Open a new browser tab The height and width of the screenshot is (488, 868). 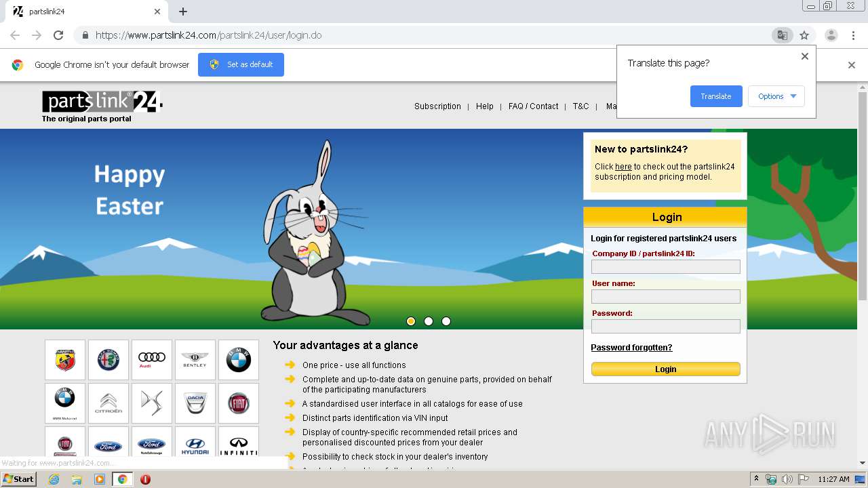click(183, 12)
